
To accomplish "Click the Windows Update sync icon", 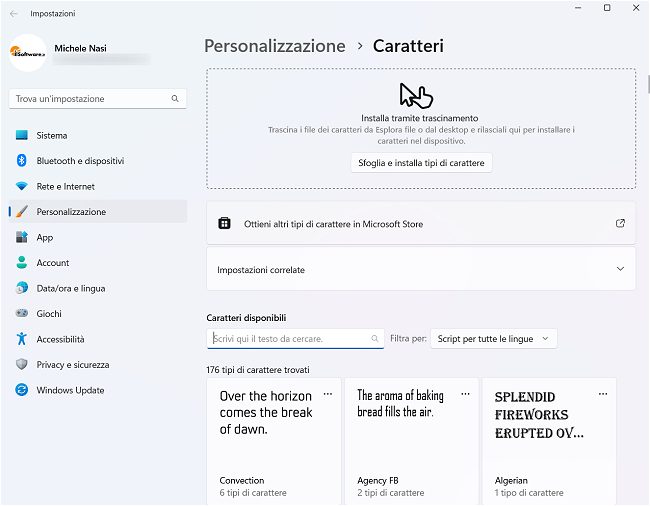I will tap(22, 390).
